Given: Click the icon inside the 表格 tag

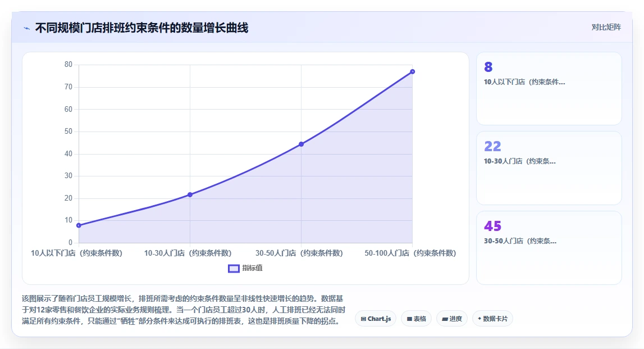Looking at the screenshot, I should coord(409,319).
